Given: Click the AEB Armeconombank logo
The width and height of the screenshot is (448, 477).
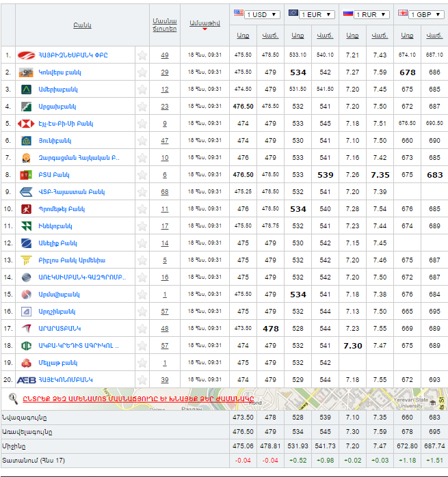Looking at the screenshot, I should coord(26,380).
